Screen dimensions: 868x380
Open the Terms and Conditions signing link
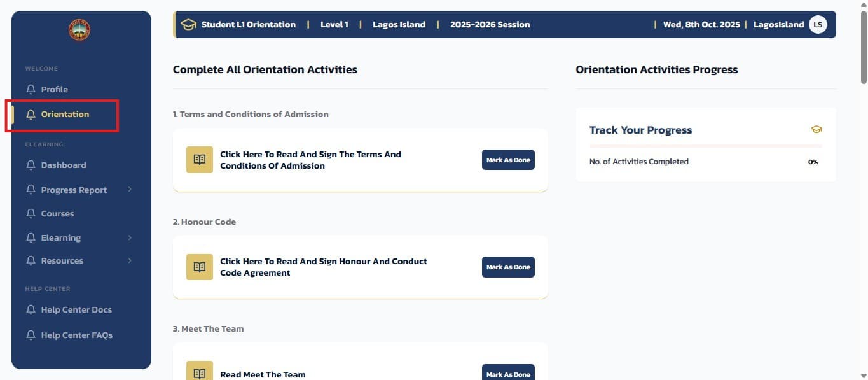click(310, 160)
